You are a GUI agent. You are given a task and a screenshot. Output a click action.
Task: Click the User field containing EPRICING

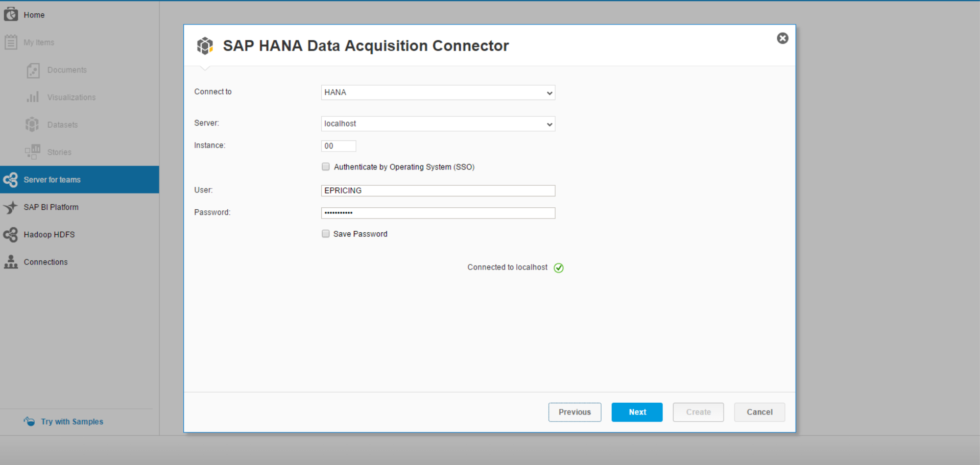(x=438, y=190)
